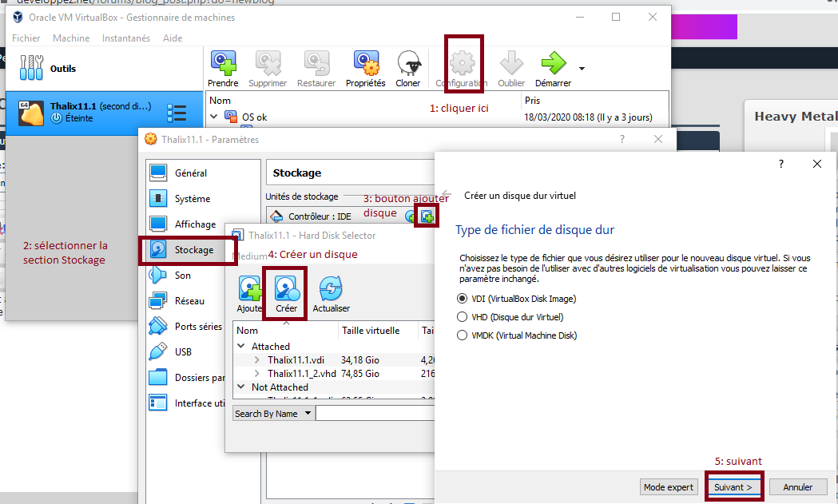The height and width of the screenshot is (504, 838).
Task: Select the Contrôleur : IDE row
Action: pyautogui.click(x=350, y=216)
